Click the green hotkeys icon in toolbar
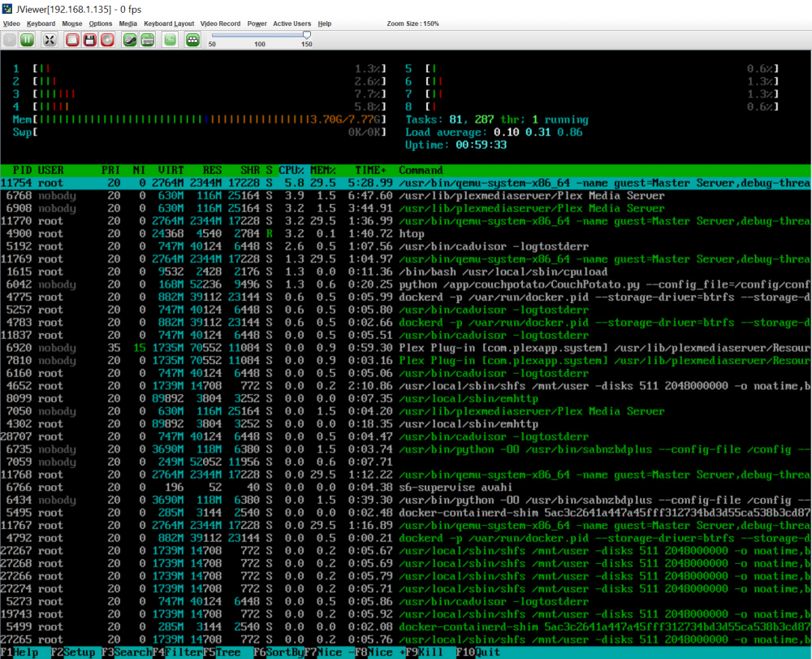This screenshot has width=812, height=659. point(192,40)
